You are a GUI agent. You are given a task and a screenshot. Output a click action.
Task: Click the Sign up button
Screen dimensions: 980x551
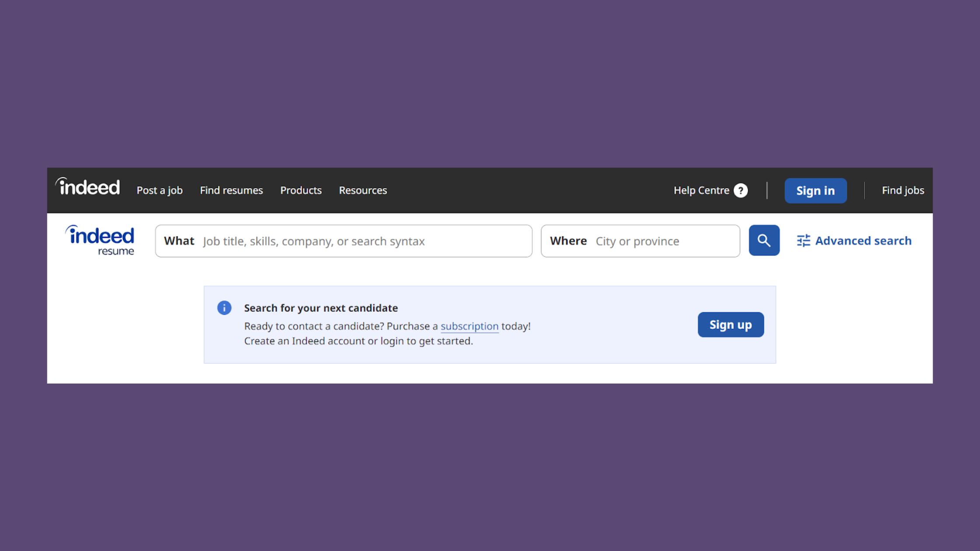[731, 324]
